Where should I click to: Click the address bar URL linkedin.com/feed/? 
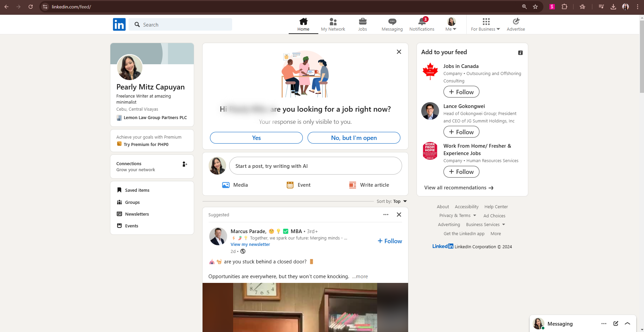pos(71,7)
